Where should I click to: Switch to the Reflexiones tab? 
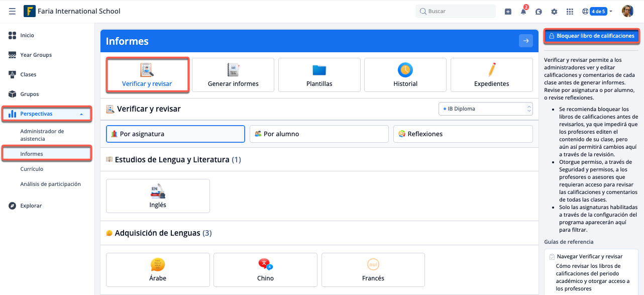pyautogui.click(x=463, y=134)
